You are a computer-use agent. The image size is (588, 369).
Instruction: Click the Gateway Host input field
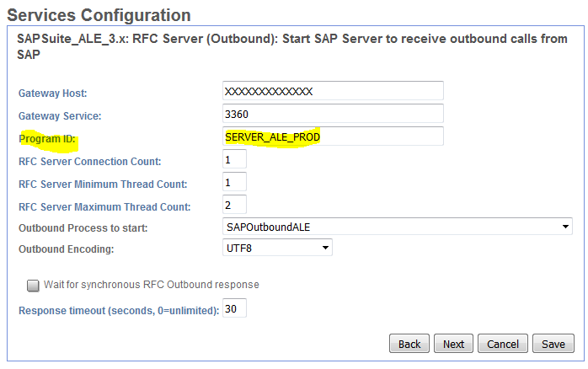click(333, 91)
